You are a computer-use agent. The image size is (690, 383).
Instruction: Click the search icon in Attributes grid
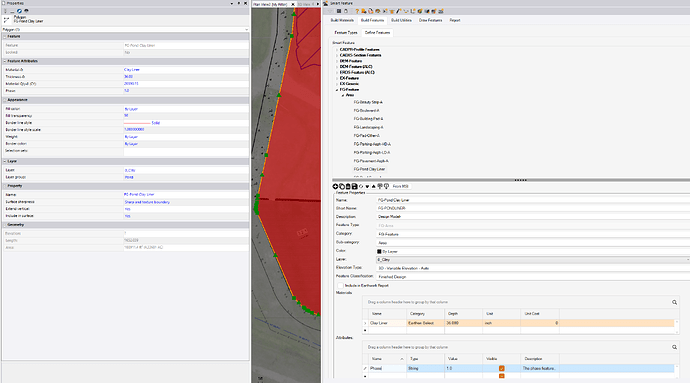674,347
